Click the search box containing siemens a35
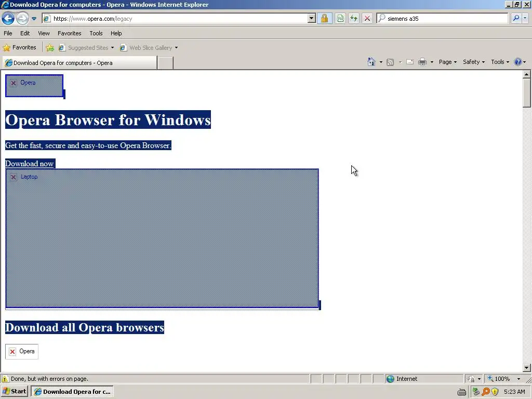 (442, 19)
